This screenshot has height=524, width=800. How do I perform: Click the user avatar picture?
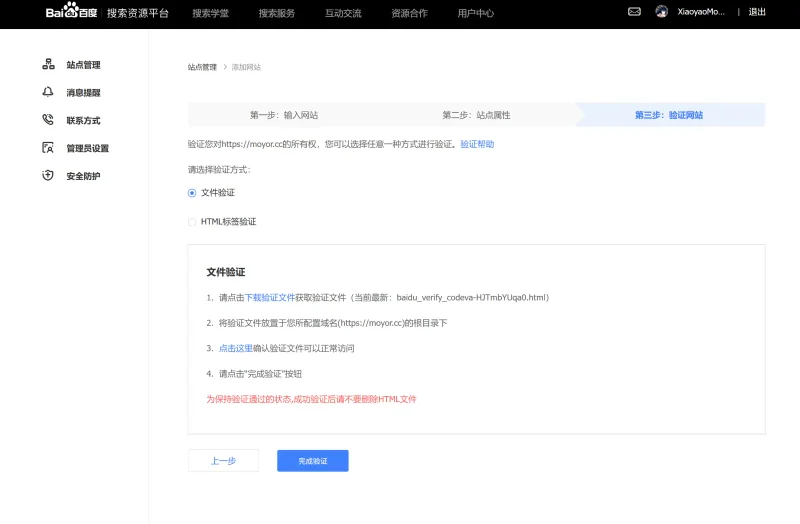click(x=662, y=12)
